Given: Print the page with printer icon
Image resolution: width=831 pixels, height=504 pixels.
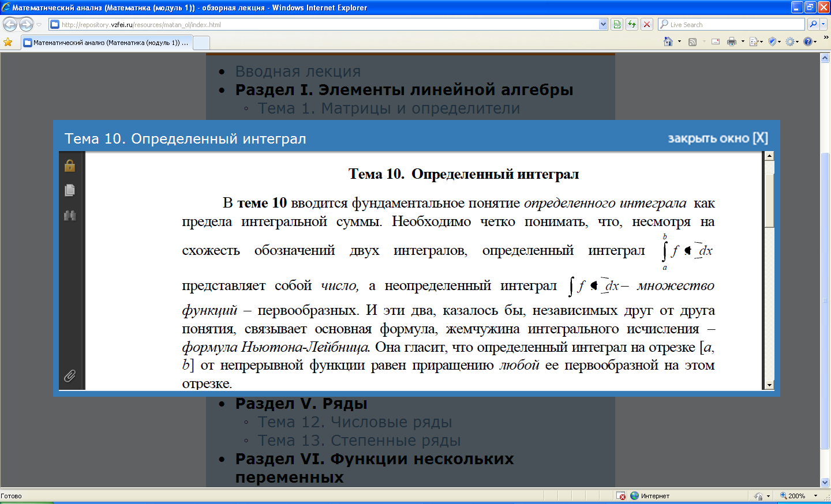Looking at the screenshot, I should point(732,42).
